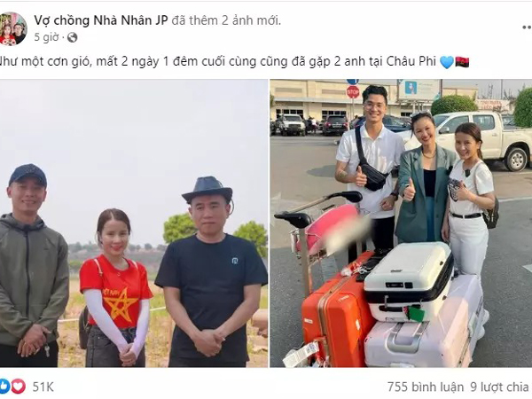Click the man in black hat photo

[210, 271]
